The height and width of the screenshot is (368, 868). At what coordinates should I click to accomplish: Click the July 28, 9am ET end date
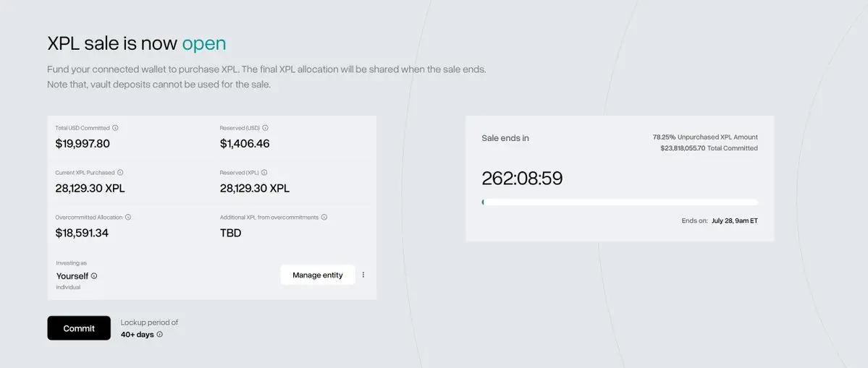click(735, 221)
